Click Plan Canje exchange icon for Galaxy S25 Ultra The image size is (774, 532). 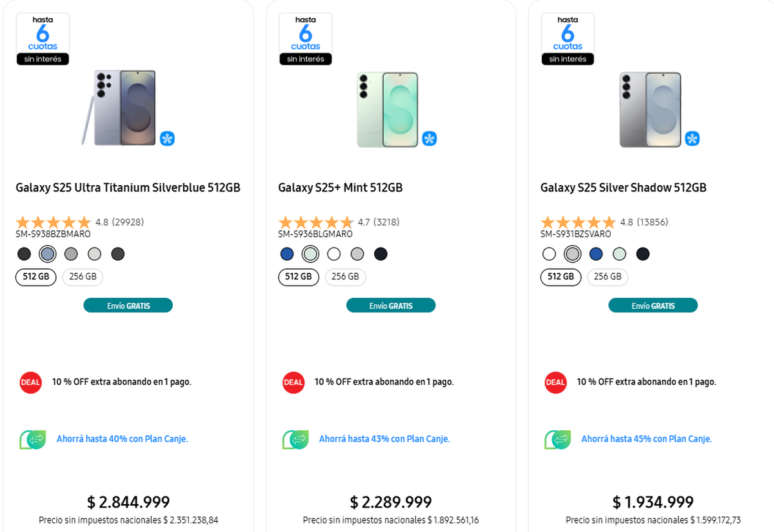(x=32, y=439)
